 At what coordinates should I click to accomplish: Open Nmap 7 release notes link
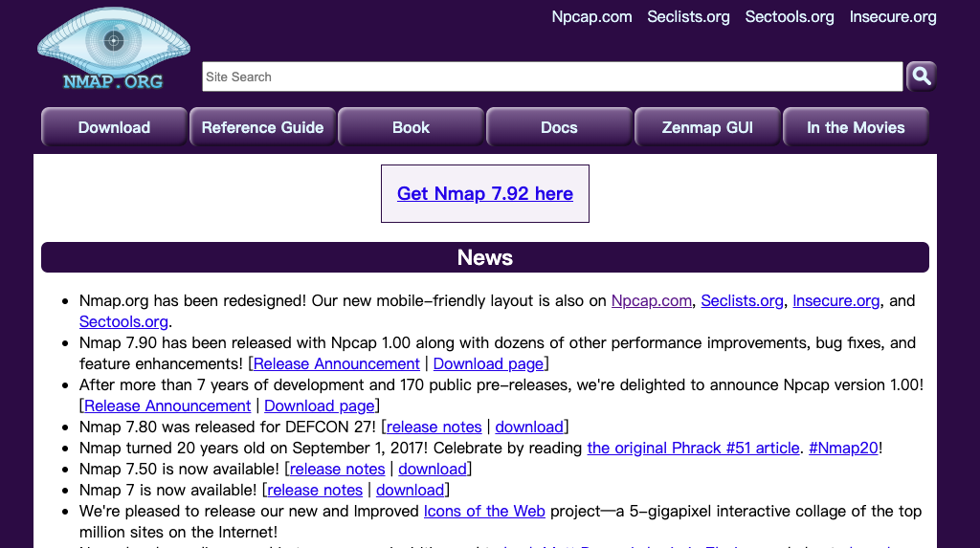pyautogui.click(x=315, y=490)
